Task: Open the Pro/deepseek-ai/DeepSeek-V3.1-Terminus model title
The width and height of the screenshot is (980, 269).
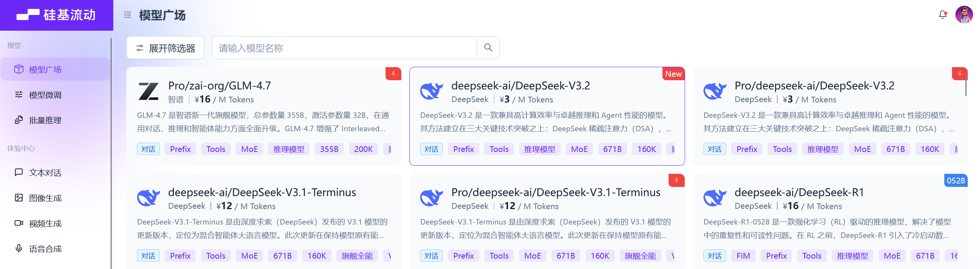Action: click(556, 192)
